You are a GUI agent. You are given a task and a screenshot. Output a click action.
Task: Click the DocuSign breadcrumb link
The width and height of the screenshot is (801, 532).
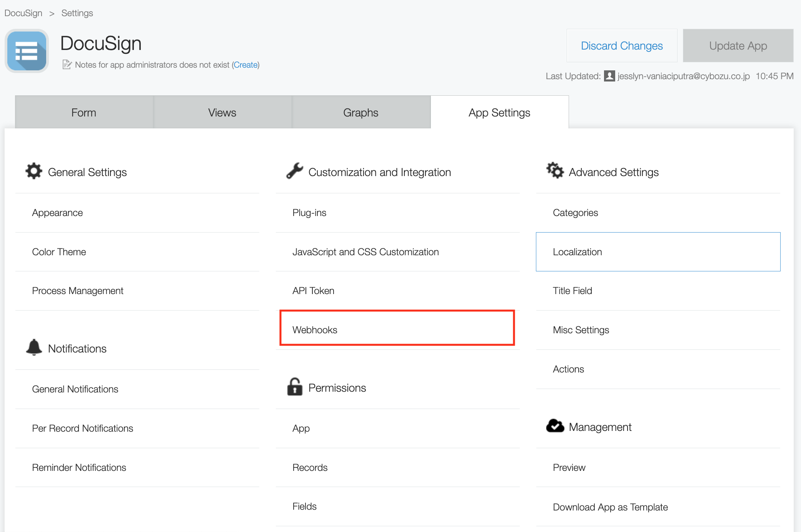tap(23, 13)
